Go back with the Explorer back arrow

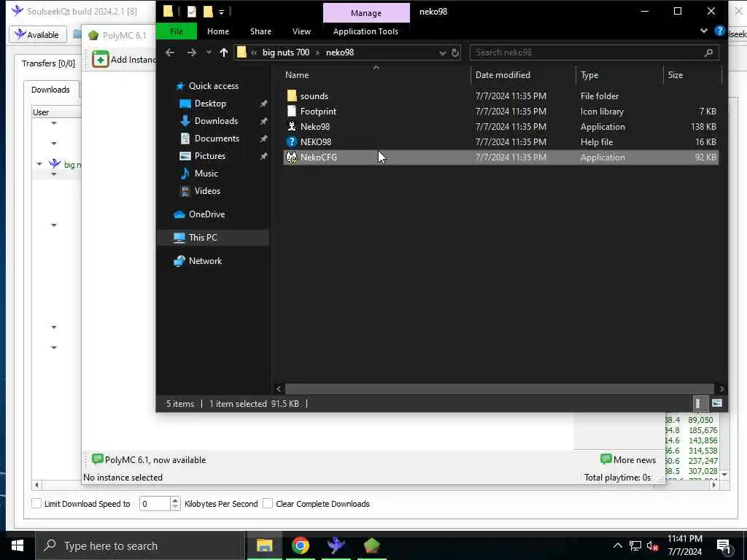pyautogui.click(x=170, y=52)
